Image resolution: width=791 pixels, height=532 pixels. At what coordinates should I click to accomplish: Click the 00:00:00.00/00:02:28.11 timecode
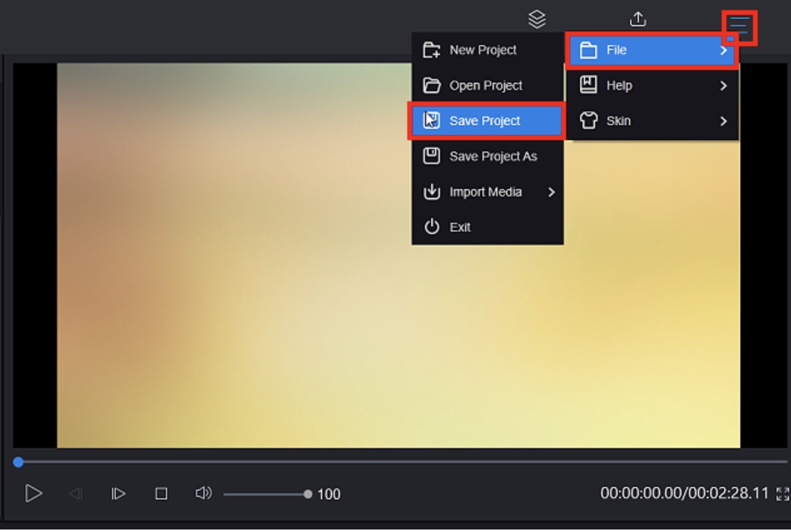pyautogui.click(x=685, y=493)
